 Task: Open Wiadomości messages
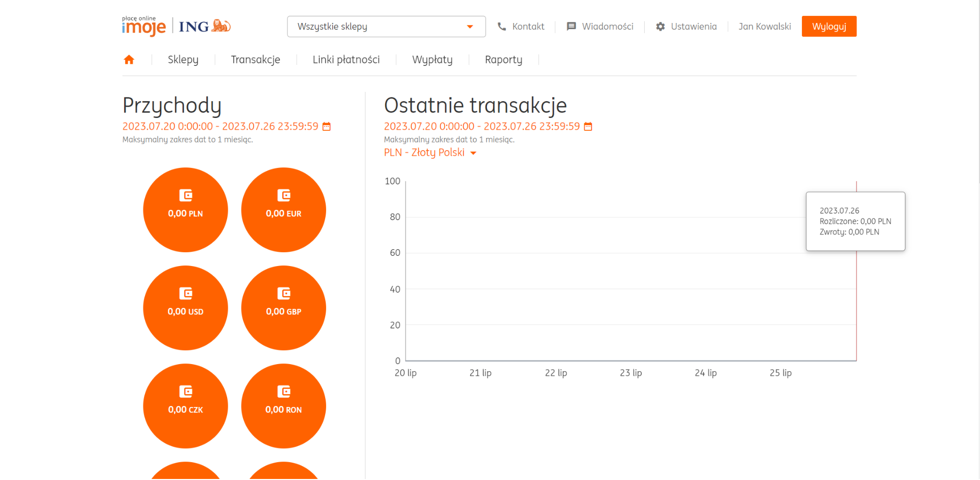(607, 27)
